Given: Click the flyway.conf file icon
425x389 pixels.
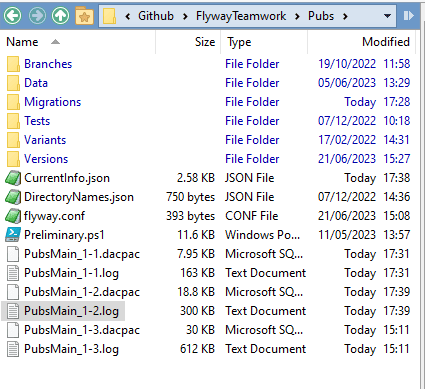Looking at the screenshot, I should 13,216.
